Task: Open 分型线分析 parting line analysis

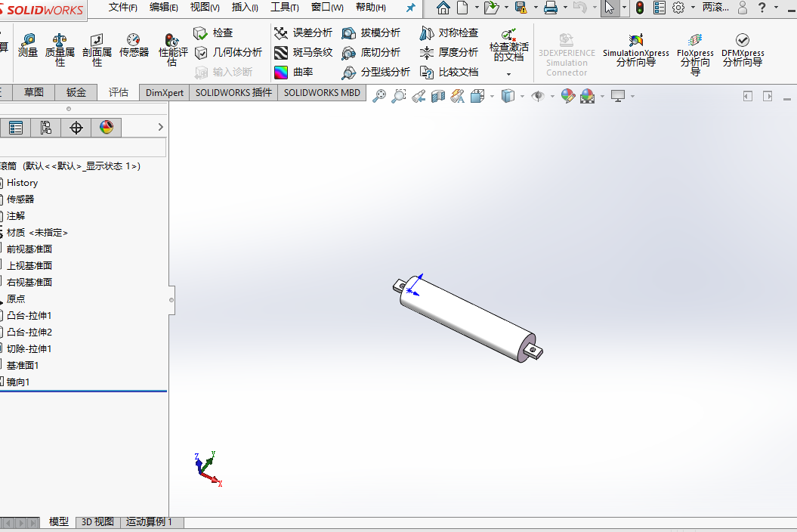Action: pyautogui.click(x=376, y=73)
